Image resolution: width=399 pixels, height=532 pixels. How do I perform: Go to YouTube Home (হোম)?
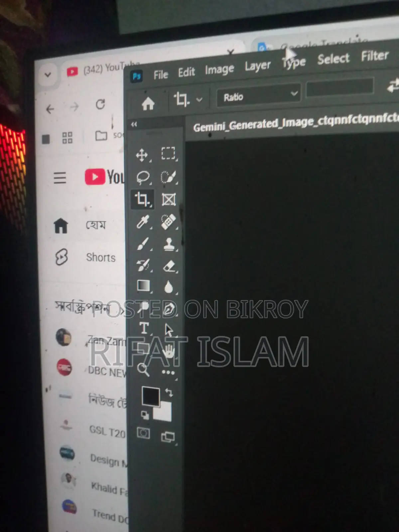point(80,226)
